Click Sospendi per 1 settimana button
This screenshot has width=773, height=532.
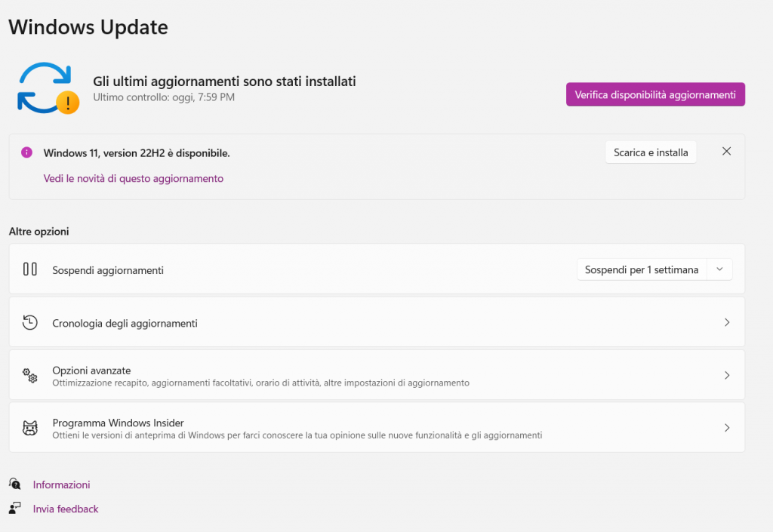point(642,269)
